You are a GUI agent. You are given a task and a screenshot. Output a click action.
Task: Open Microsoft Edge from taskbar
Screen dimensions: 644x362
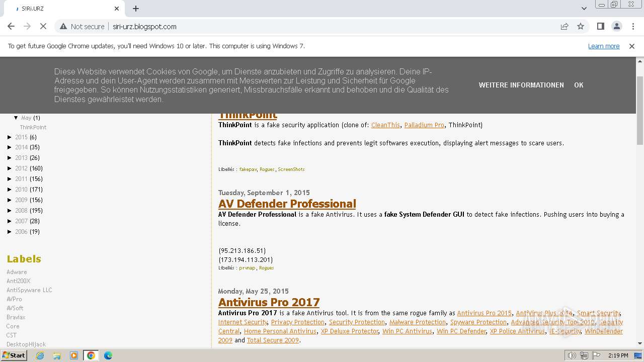108,355
